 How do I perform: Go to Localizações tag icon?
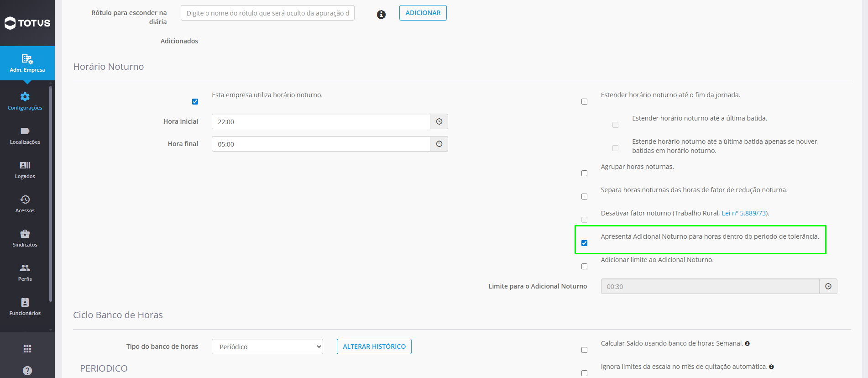(x=25, y=131)
